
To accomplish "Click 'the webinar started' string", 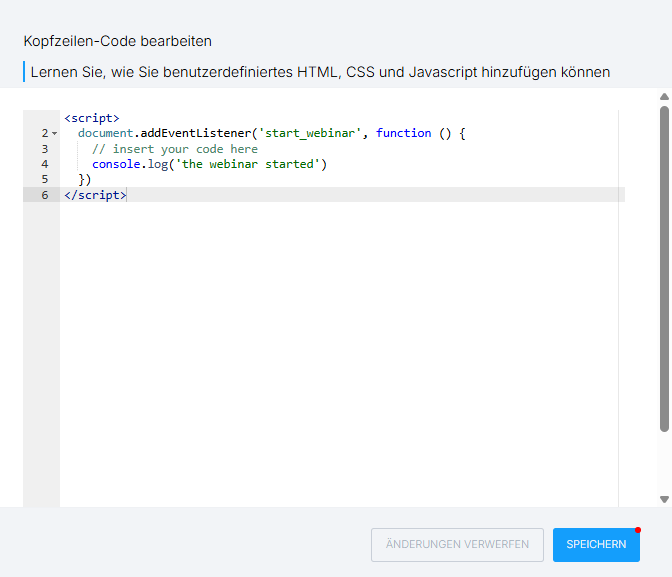I will 248,164.
